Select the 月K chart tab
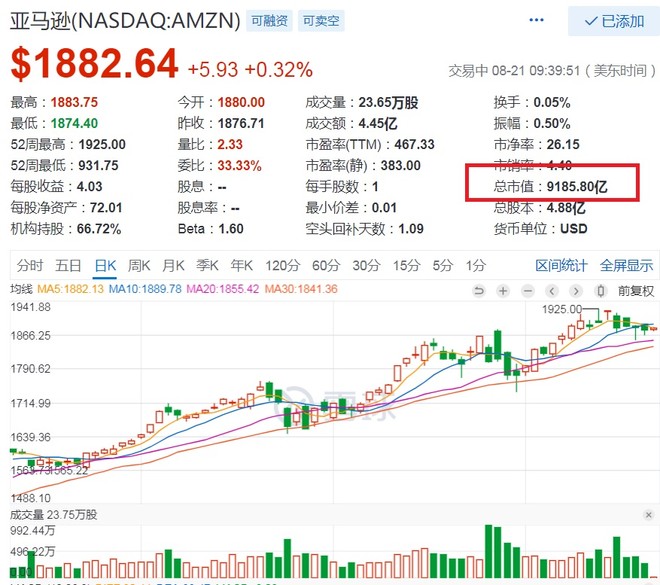The image size is (660, 585). pyautogui.click(x=173, y=266)
